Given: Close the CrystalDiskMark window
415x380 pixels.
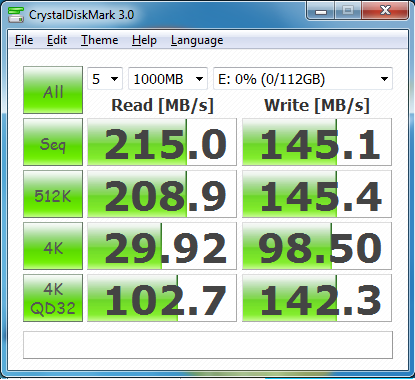Looking at the screenshot, I should point(385,11).
